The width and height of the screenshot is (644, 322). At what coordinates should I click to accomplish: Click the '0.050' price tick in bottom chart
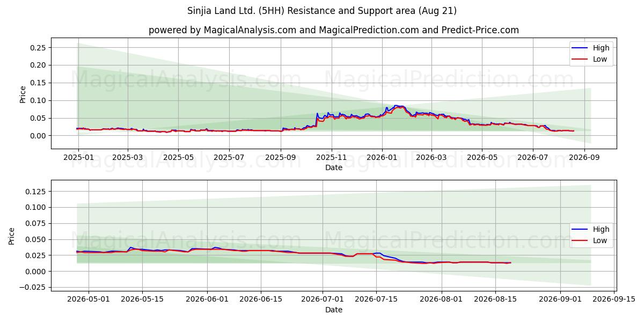36,239
